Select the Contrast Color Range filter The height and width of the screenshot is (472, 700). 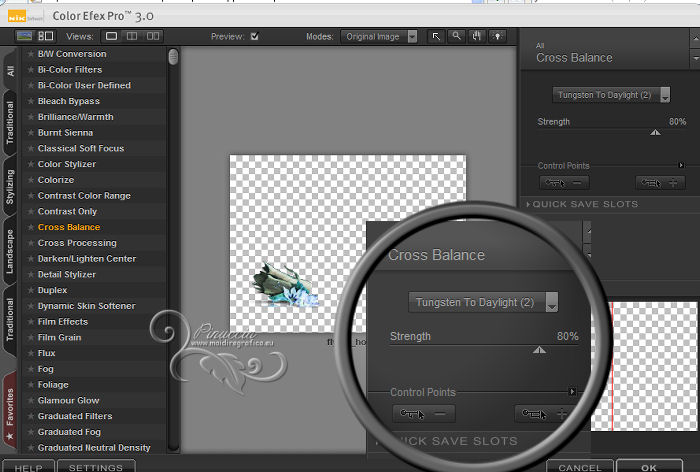click(x=84, y=196)
